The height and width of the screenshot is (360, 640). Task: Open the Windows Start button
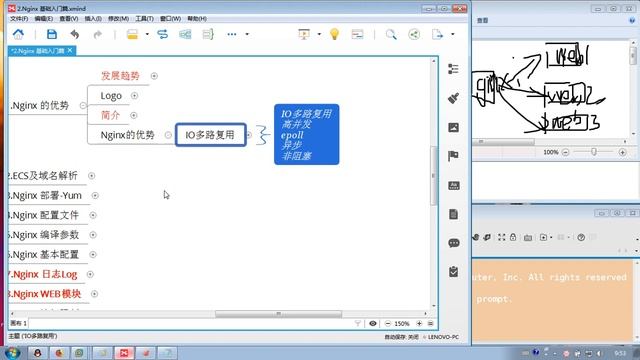click(12, 353)
